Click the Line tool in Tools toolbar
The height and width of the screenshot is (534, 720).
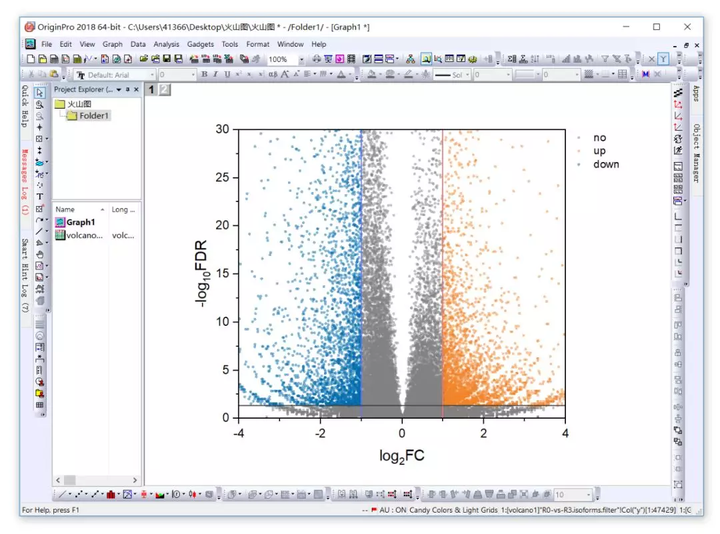(40, 231)
